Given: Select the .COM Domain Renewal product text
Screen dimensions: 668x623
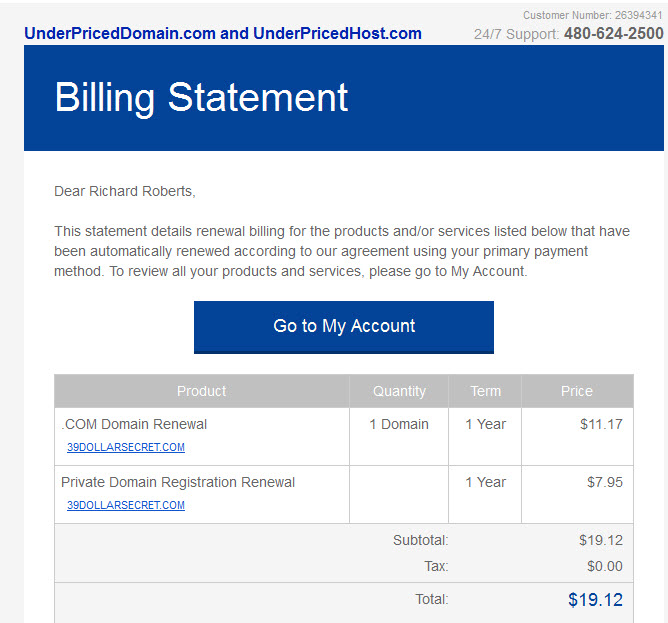Looking at the screenshot, I should point(134,424).
